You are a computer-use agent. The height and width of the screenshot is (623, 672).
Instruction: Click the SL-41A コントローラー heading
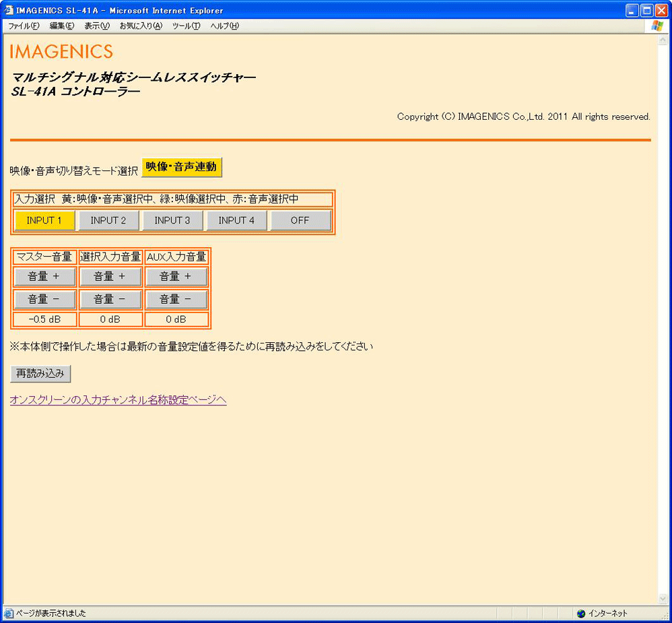pyautogui.click(x=76, y=92)
